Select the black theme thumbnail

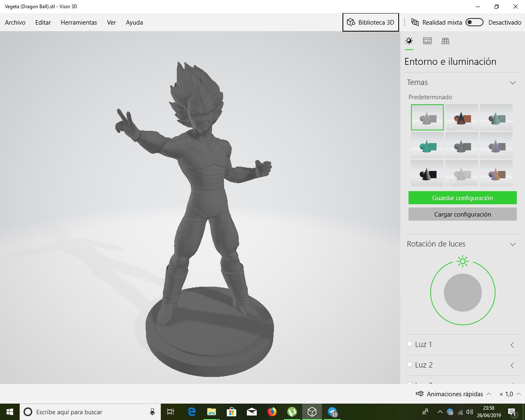pyautogui.click(x=427, y=173)
